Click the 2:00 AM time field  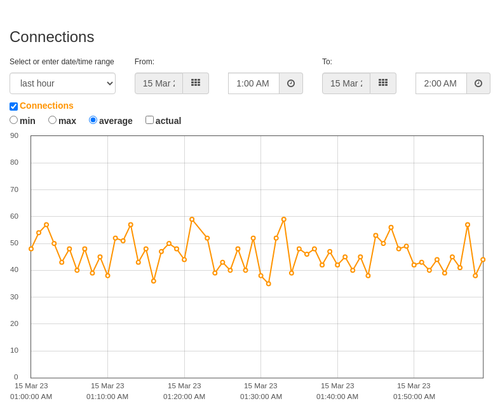(x=441, y=83)
